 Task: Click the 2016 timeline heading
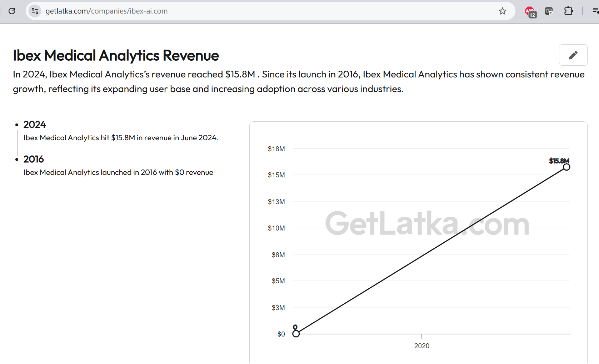pyautogui.click(x=34, y=159)
